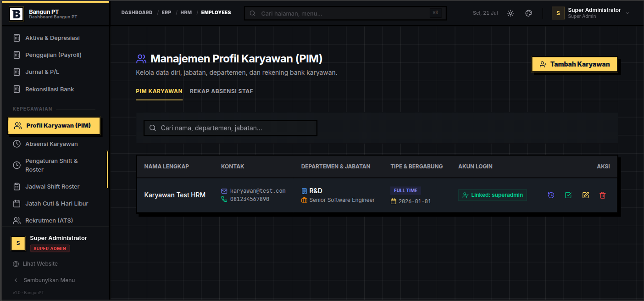
Task: Open the Lihat Website link
Action: tap(35, 264)
